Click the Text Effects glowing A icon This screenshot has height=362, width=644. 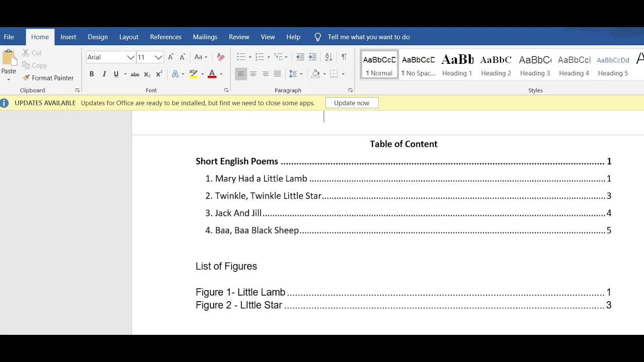point(175,74)
